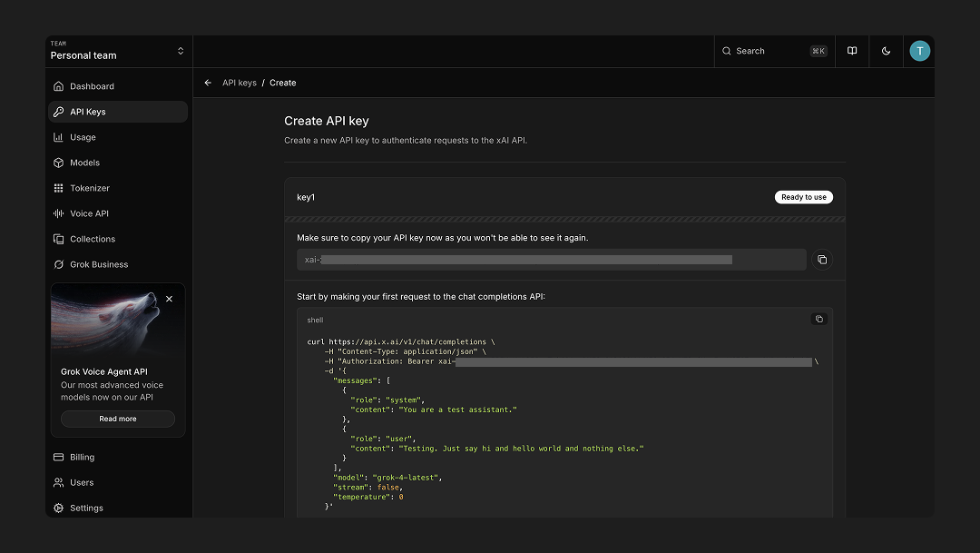Click the grok-4-latest model value
980x553 pixels.
tap(407, 478)
